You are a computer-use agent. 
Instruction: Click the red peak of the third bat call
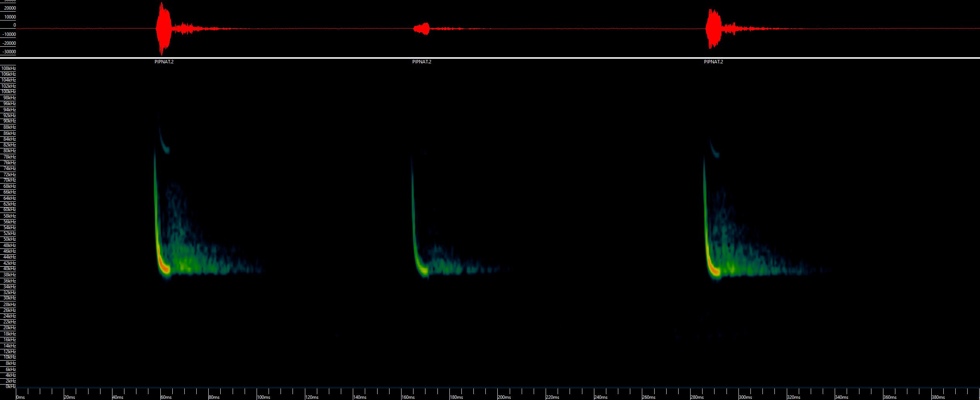click(715, 271)
